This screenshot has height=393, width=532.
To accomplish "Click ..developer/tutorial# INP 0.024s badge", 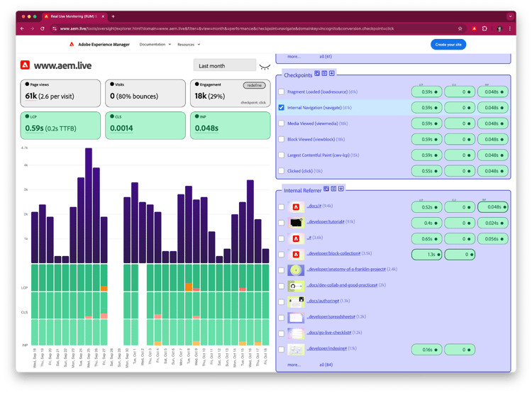I will 493,223.
